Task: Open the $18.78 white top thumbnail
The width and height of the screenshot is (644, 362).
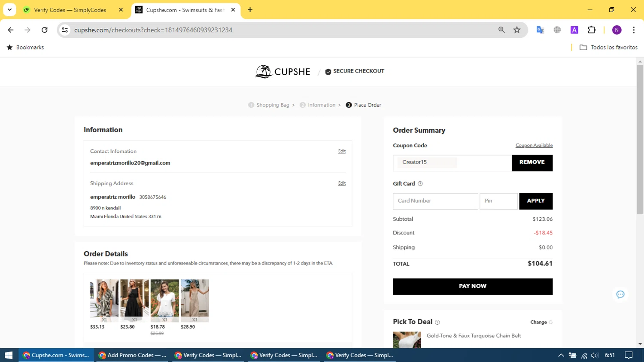Action: [x=164, y=301]
